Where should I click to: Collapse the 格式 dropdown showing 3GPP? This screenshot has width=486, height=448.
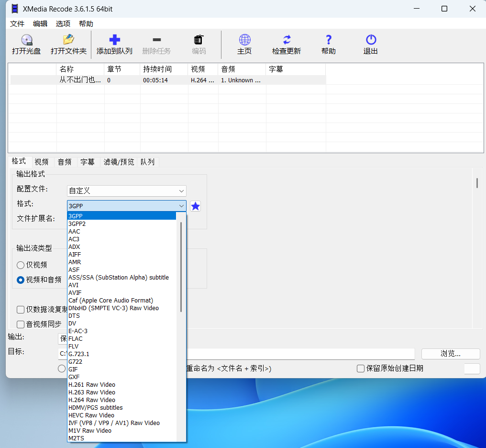(126, 206)
